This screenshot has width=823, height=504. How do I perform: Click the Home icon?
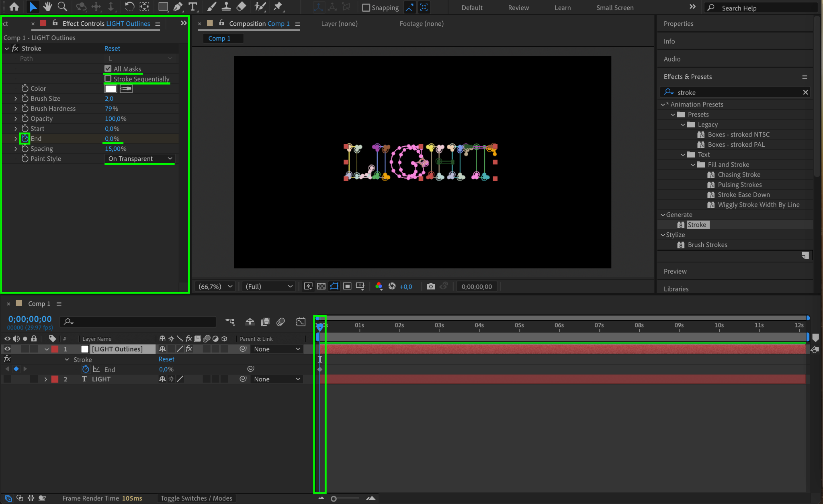(x=14, y=7)
